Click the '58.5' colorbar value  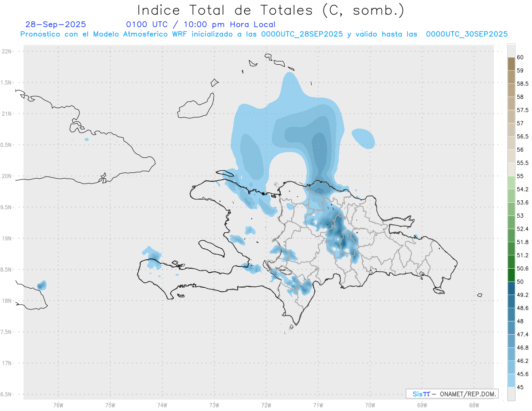pyautogui.click(x=522, y=83)
